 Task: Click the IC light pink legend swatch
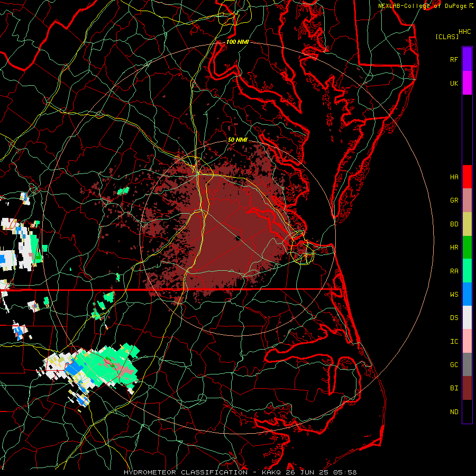pos(467,341)
